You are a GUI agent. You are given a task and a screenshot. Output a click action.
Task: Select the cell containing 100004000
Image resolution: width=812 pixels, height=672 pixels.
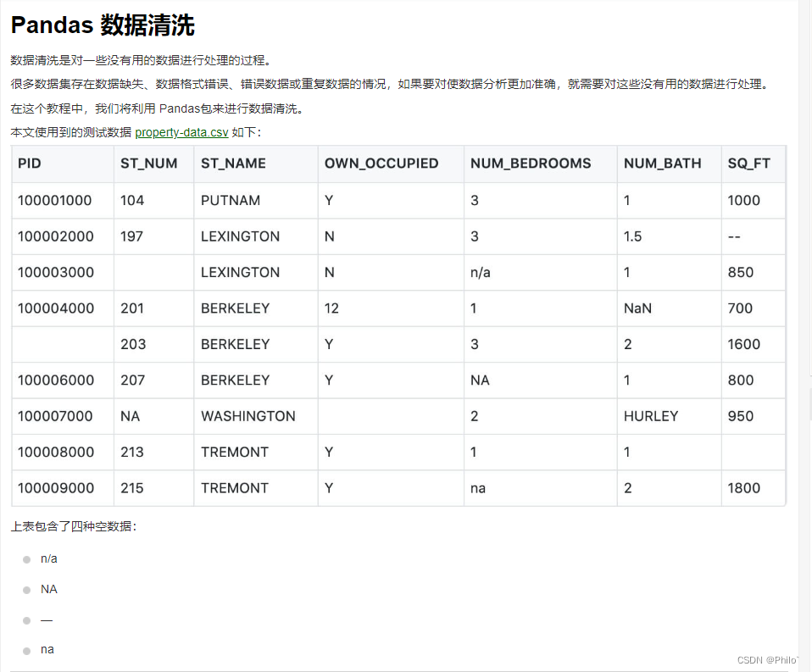click(x=63, y=308)
